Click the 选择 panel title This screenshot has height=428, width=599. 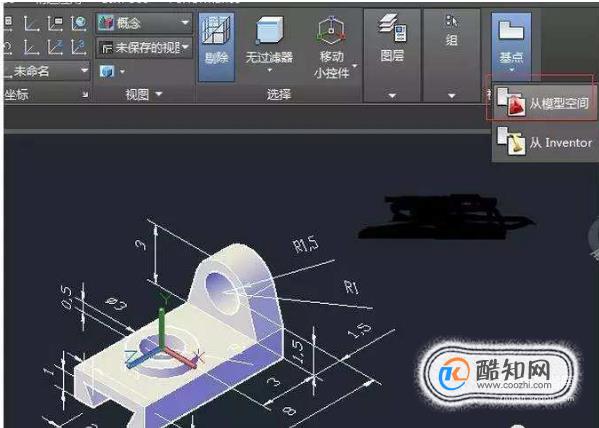(x=279, y=94)
